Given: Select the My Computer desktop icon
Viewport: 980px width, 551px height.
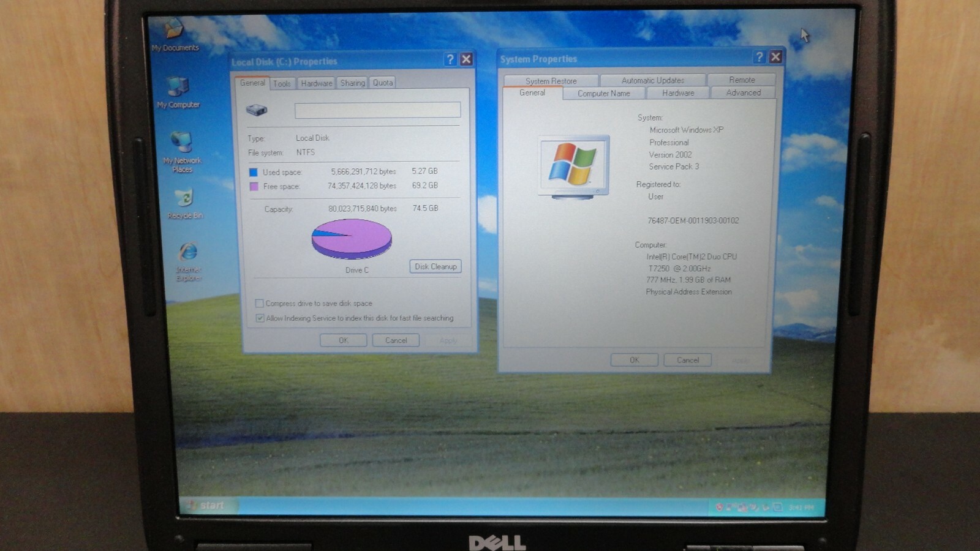Looking at the screenshot, I should [x=178, y=92].
